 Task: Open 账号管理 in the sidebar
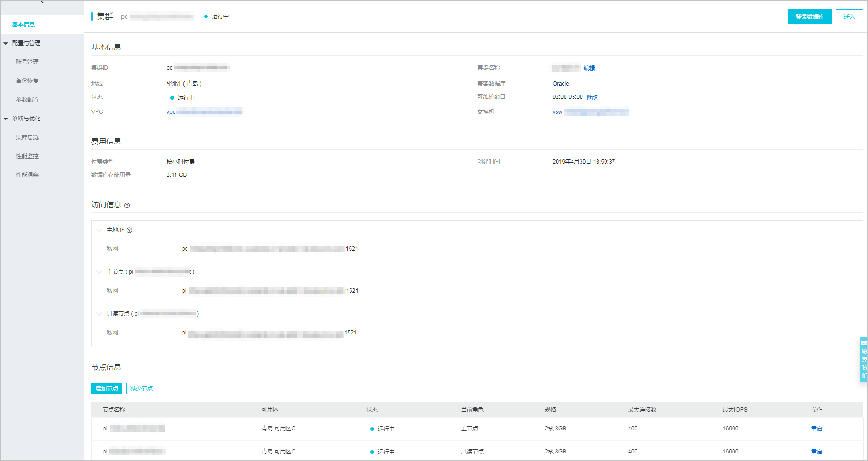coord(27,62)
